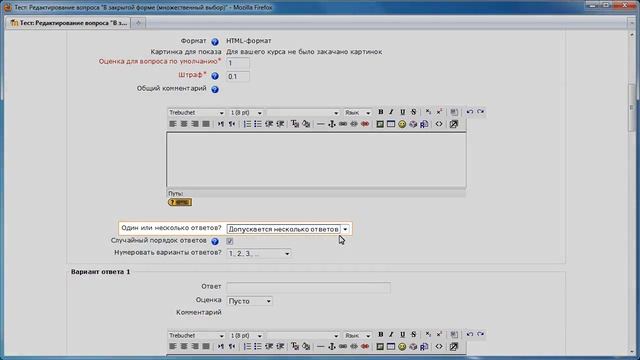Pick background color in general feedback editor

point(306,124)
